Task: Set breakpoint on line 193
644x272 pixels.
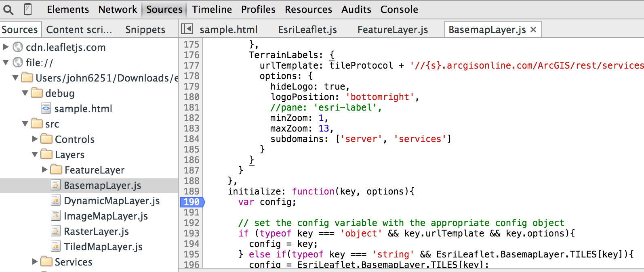Action: pyautogui.click(x=192, y=233)
